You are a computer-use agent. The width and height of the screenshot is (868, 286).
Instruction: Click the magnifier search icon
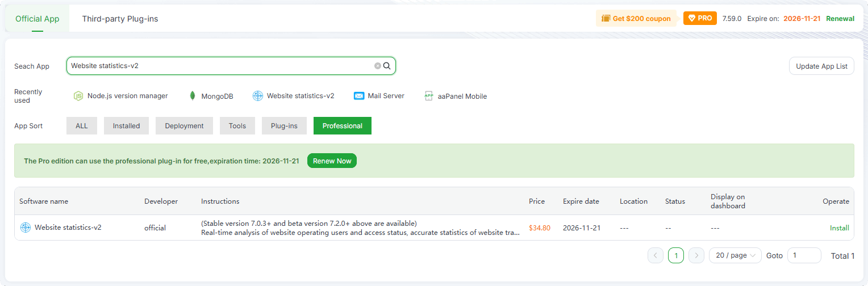tap(387, 66)
